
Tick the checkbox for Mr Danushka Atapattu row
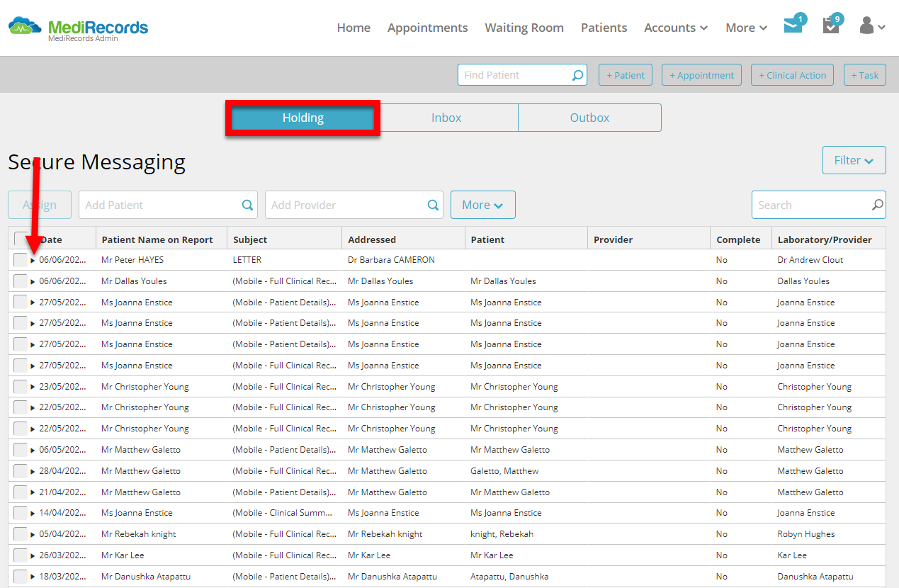pyautogui.click(x=21, y=577)
